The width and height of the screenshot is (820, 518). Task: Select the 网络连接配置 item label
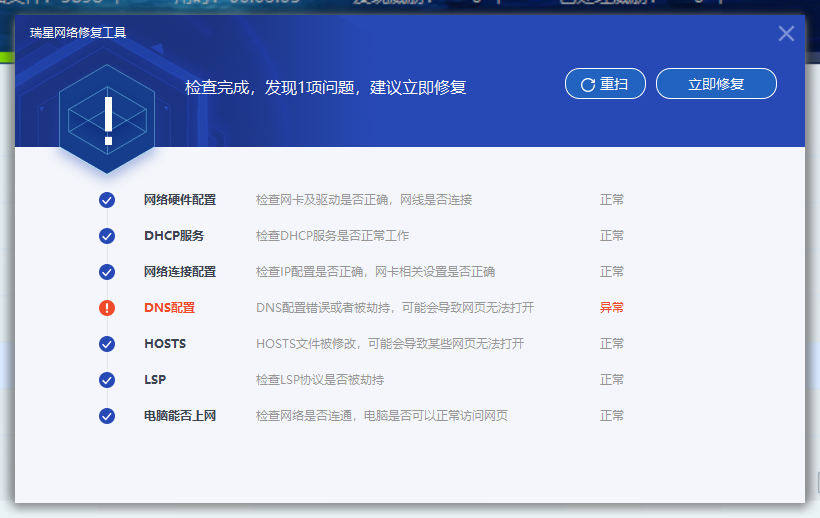[180, 272]
